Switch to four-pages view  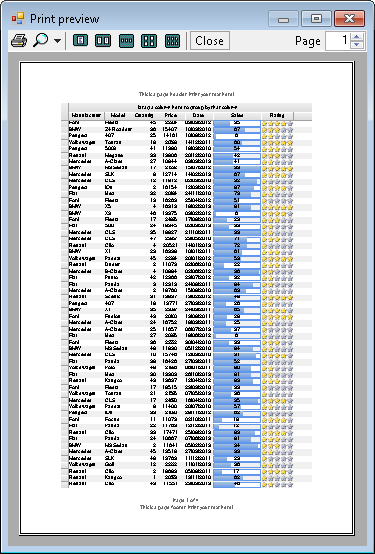click(x=149, y=41)
